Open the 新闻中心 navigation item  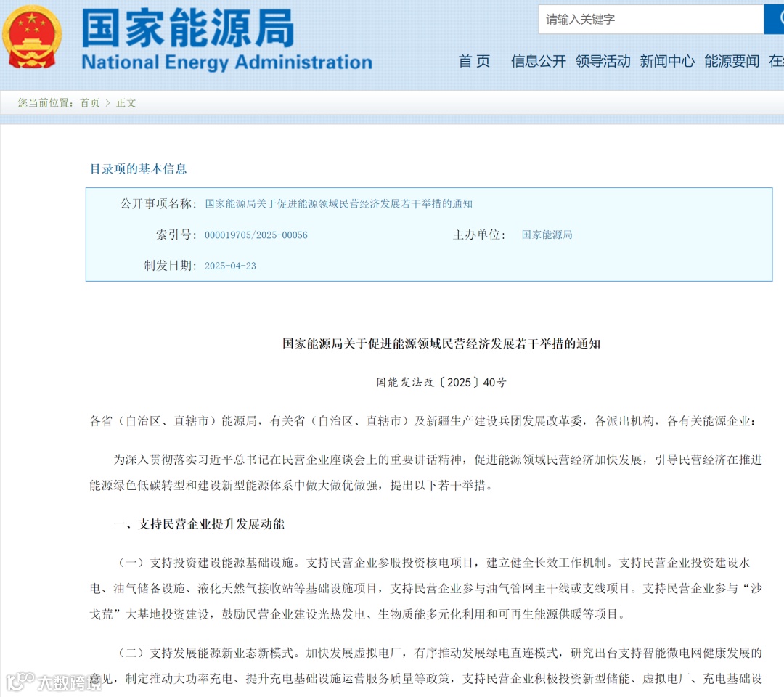click(x=667, y=61)
